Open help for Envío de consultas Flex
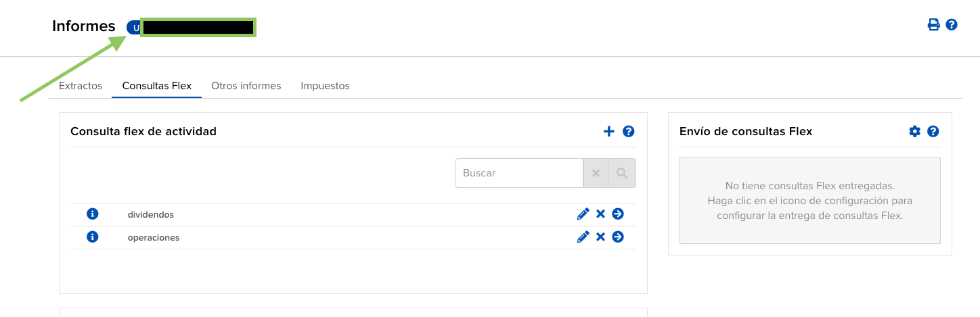This screenshot has height=317, width=980. coord(933,131)
